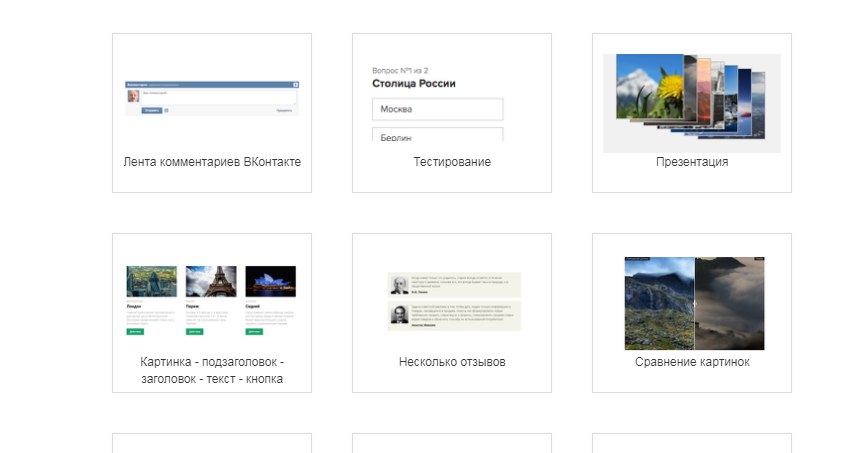Open the Несколько отзывов preview image
The width and height of the screenshot is (848, 453).
click(x=454, y=301)
